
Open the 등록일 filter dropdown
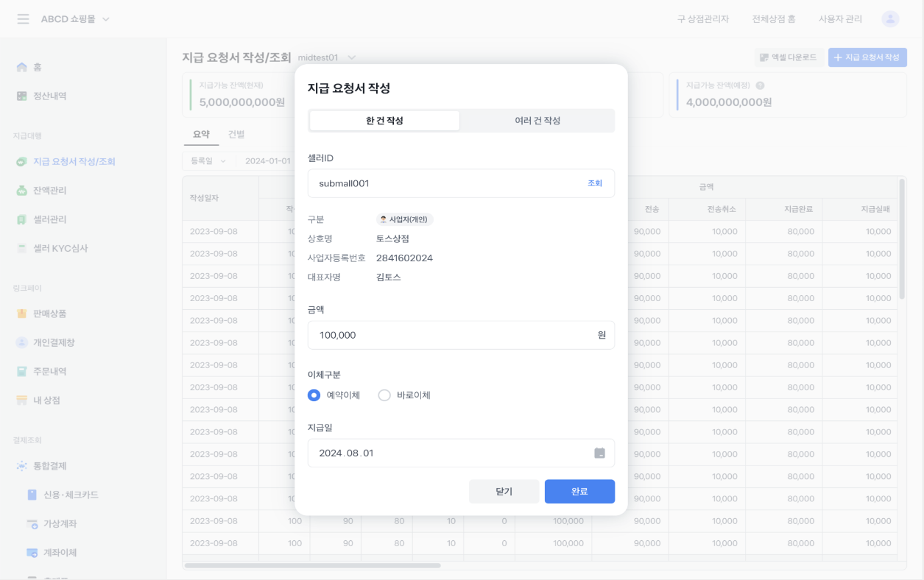(x=208, y=161)
